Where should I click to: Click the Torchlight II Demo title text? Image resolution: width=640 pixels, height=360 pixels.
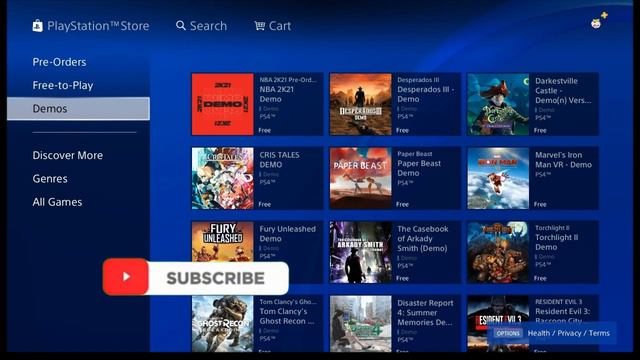pyautogui.click(x=556, y=242)
